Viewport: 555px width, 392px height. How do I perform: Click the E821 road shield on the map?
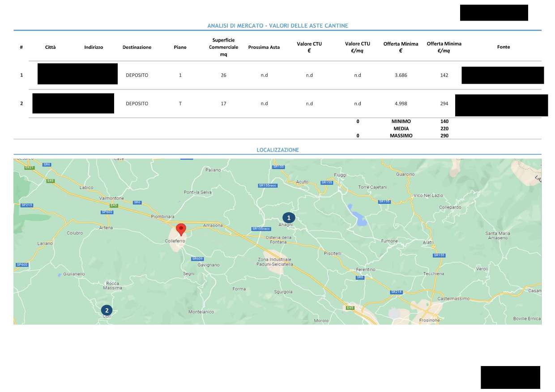[30, 167]
